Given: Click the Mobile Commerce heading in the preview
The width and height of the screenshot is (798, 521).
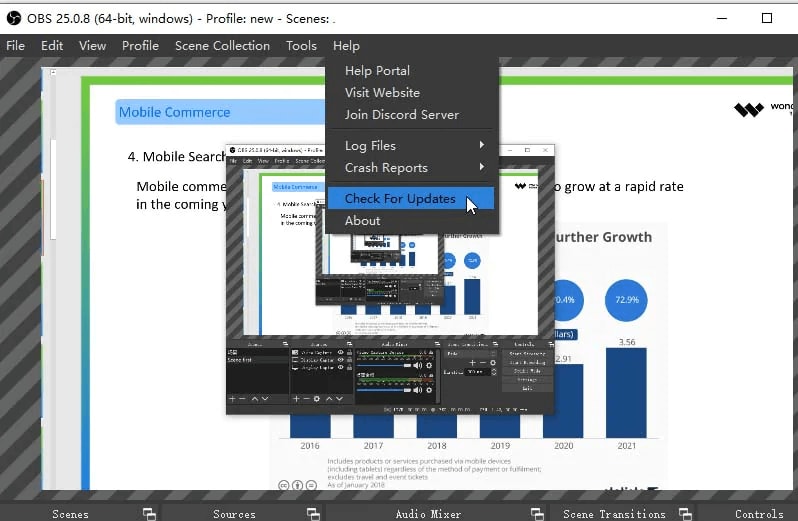Looking at the screenshot, I should click(175, 112).
